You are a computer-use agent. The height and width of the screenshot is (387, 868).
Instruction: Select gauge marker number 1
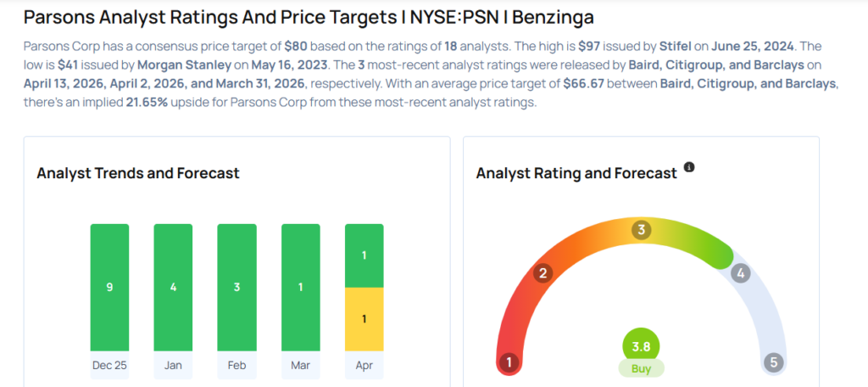(509, 362)
